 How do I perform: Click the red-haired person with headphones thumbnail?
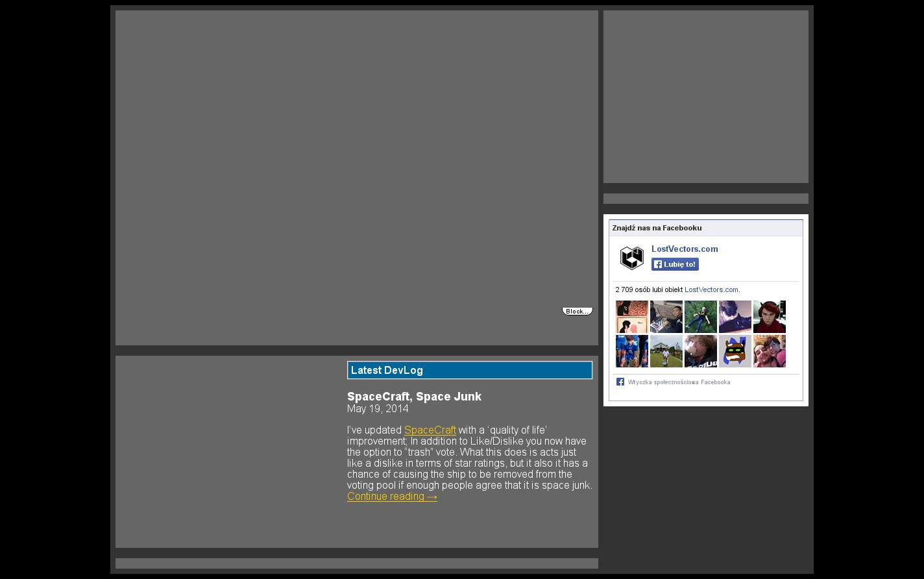pyautogui.click(x=769, y=317)
